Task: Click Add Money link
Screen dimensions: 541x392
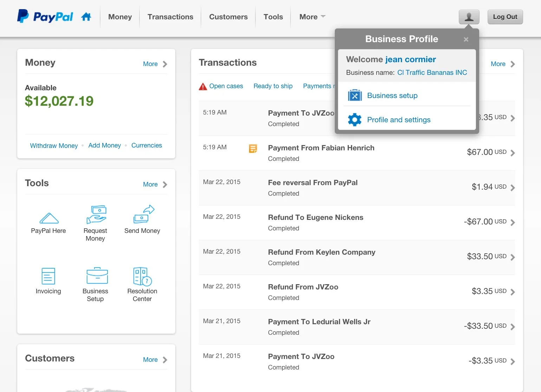Action: [x=104, y=145]
